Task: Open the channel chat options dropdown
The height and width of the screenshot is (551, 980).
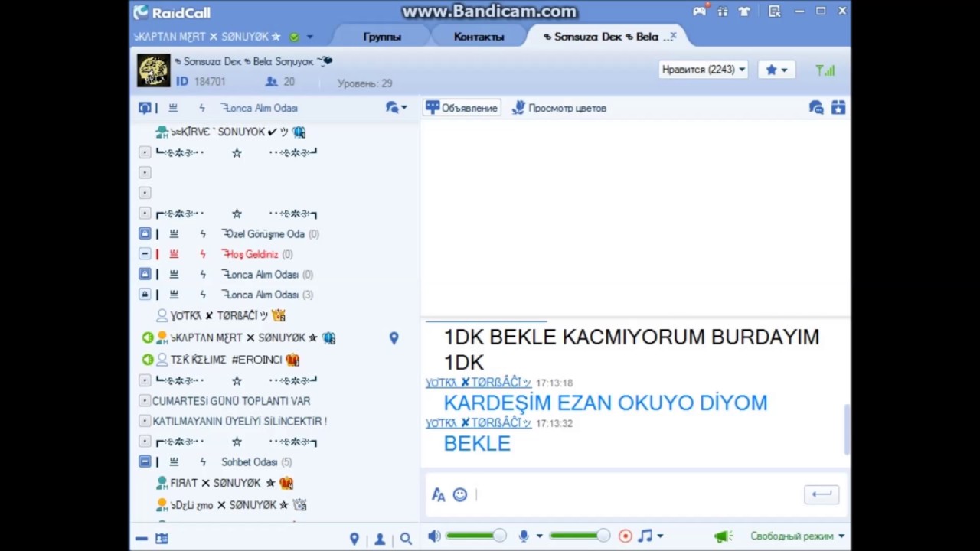Action: (397, 108)
